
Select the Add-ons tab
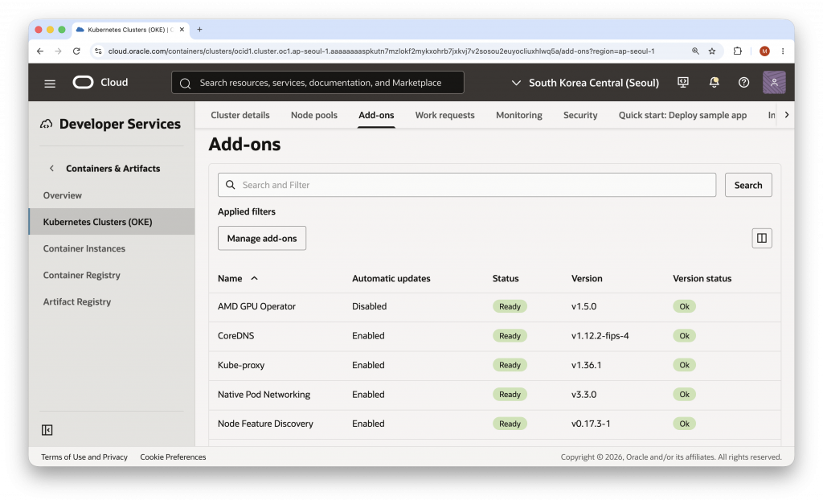[x=376, y=115]
